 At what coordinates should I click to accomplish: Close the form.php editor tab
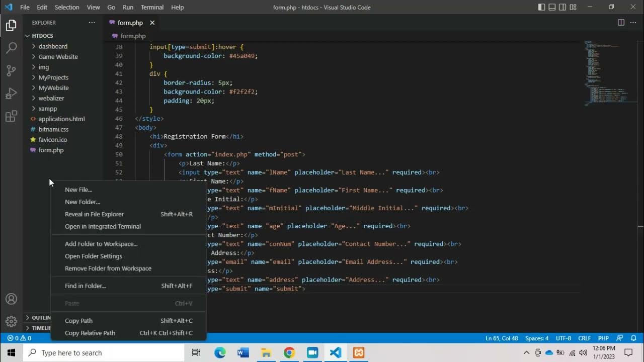(x=152, y=23)
